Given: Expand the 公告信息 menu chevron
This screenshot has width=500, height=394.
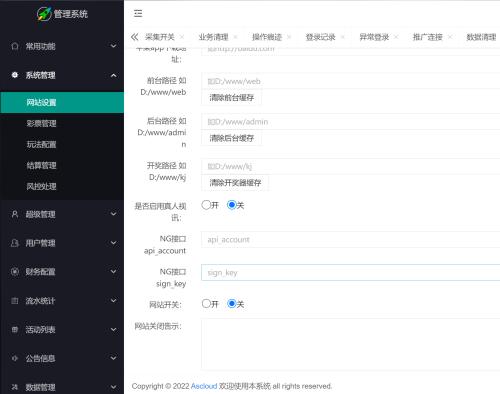Looking at the screenshot, I should [114, 358].
